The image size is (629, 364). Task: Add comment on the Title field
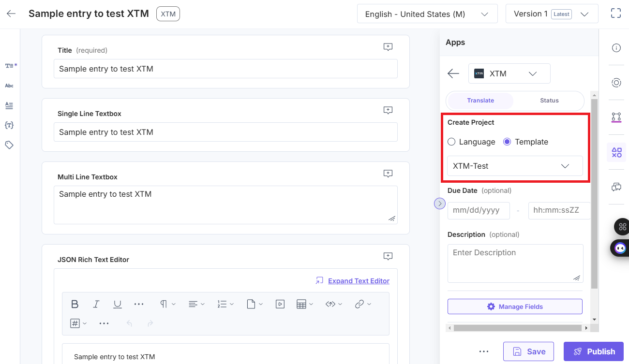[388, 47]
